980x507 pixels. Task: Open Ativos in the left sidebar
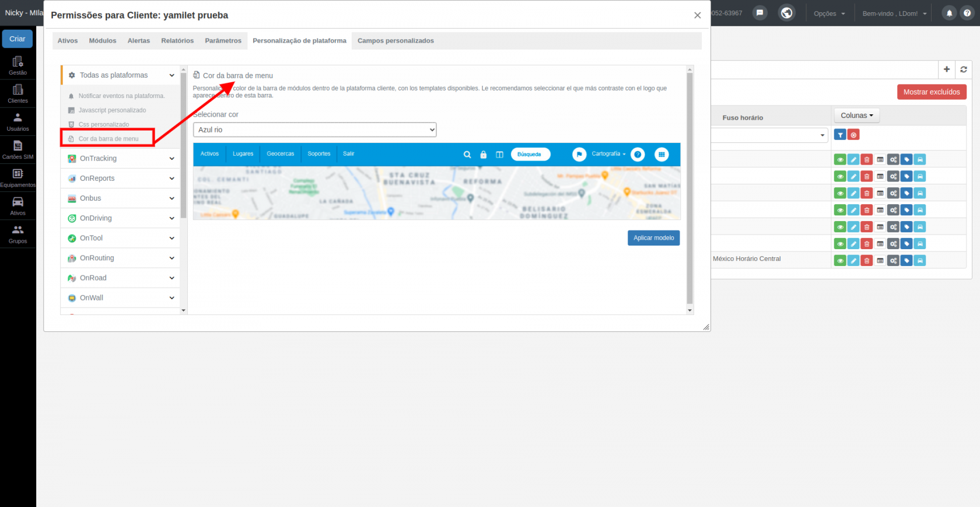pos(17,205)
